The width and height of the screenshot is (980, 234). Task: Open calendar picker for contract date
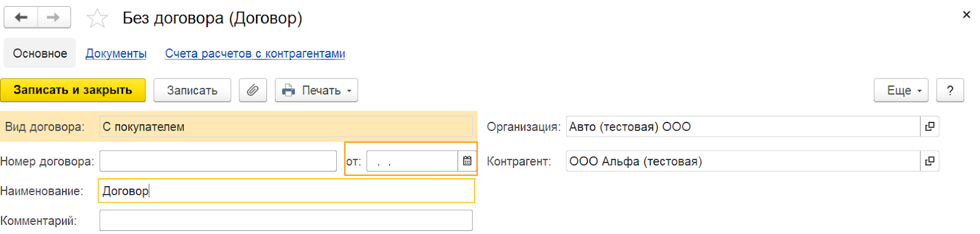pyautogui.click(x=467, y=161)
